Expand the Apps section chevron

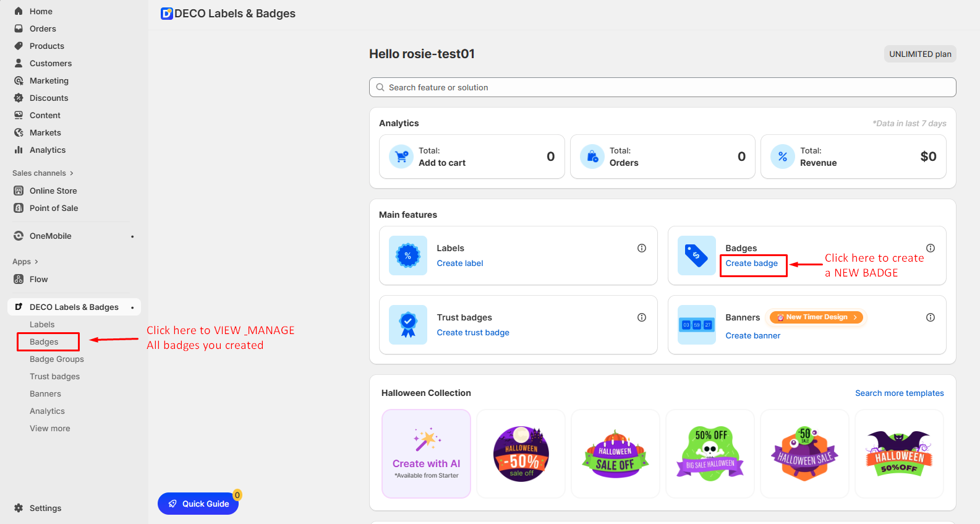36,262
